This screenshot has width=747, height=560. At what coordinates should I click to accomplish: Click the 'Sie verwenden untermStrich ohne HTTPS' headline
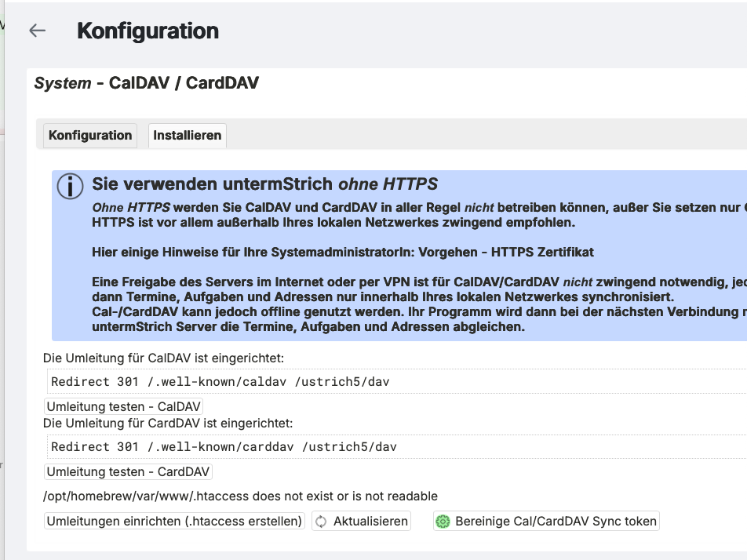coord(265,184)
